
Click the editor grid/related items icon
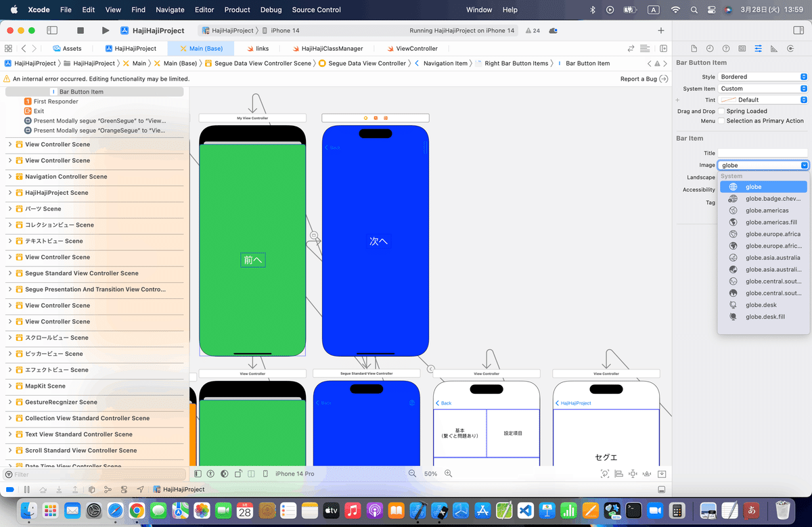8,49
